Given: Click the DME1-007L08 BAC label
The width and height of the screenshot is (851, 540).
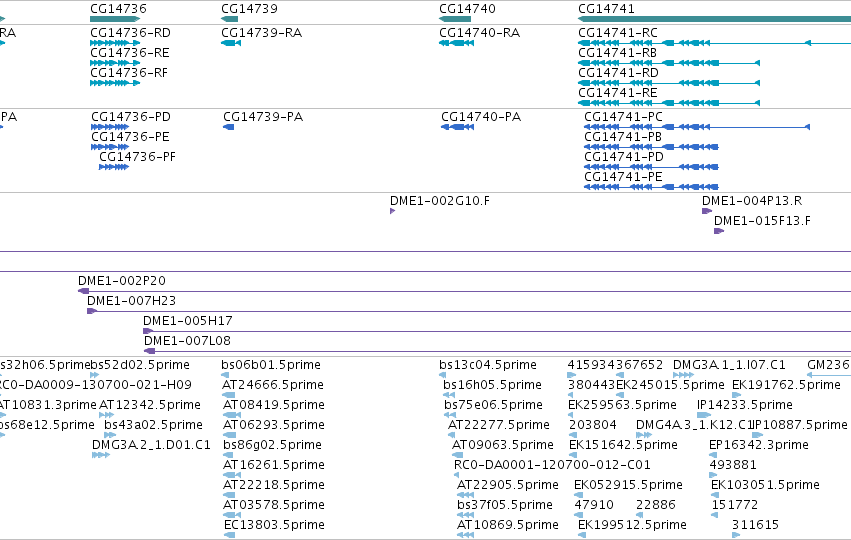Looking at the screenshot, I should (187, 341).
